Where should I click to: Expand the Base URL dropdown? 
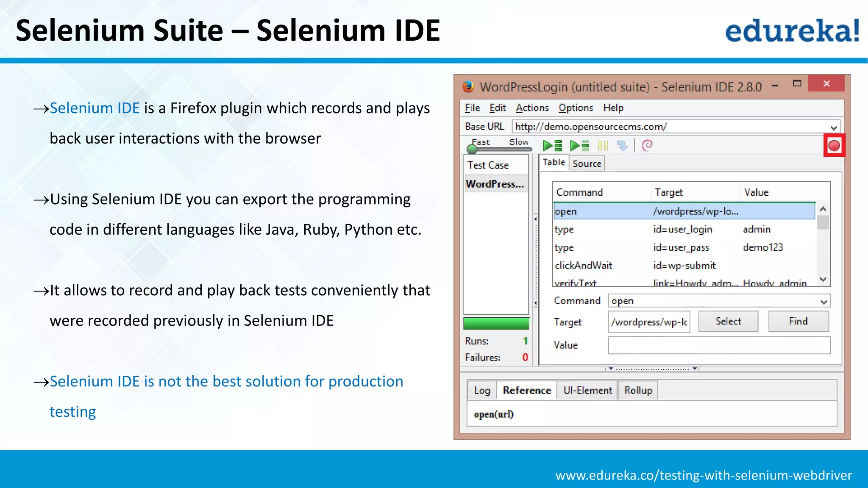tap(833, 127)
